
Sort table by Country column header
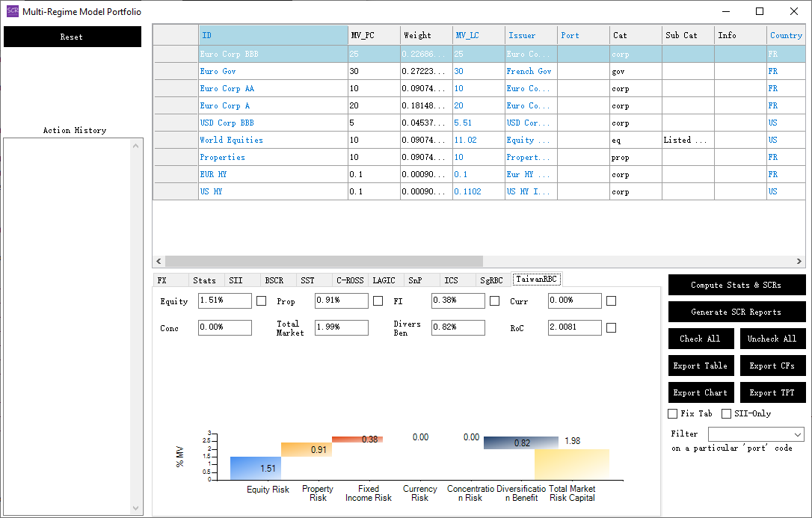click(785, 35)
